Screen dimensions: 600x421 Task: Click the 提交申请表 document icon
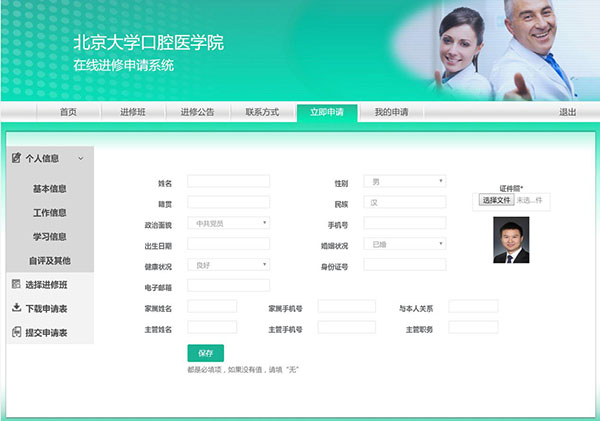tap(17, 332)
